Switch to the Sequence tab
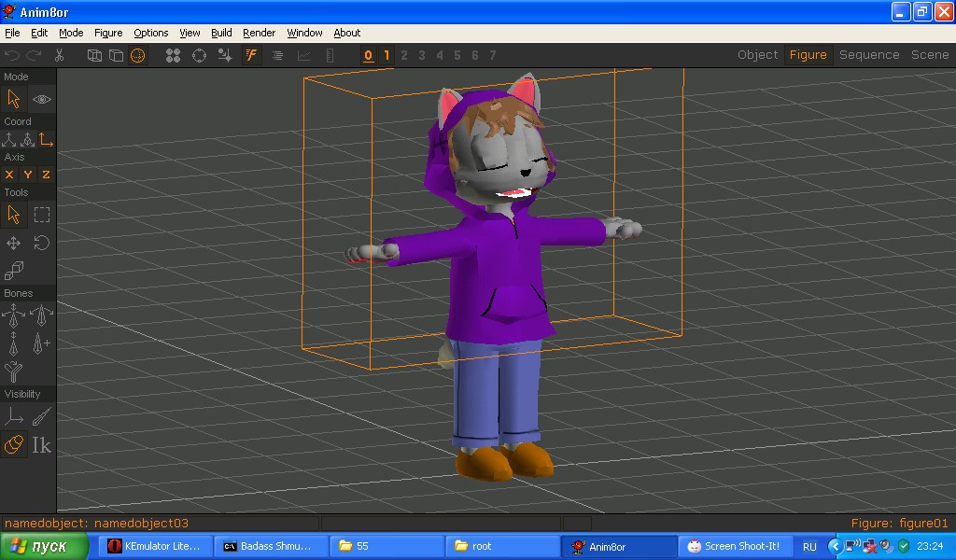The height and width of the screenshot is (560, 956). tap(868, 55)
